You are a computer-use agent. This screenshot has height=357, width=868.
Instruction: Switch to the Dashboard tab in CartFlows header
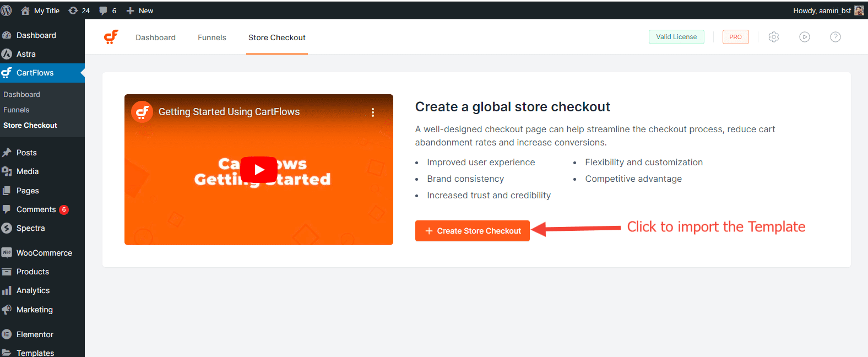pyautogui.click(x=155, y=37)
